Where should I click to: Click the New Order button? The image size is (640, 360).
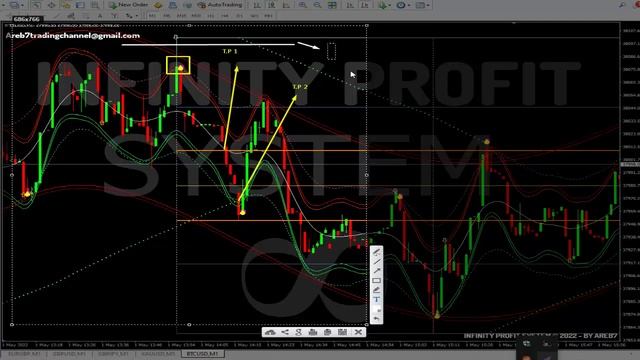click(x=129, y=5)
